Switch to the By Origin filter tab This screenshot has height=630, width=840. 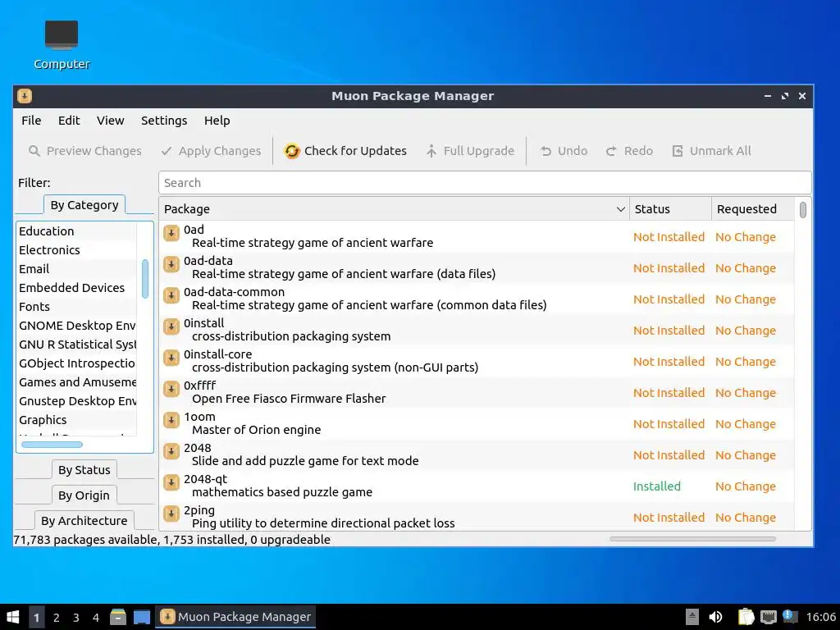(84, 495)
